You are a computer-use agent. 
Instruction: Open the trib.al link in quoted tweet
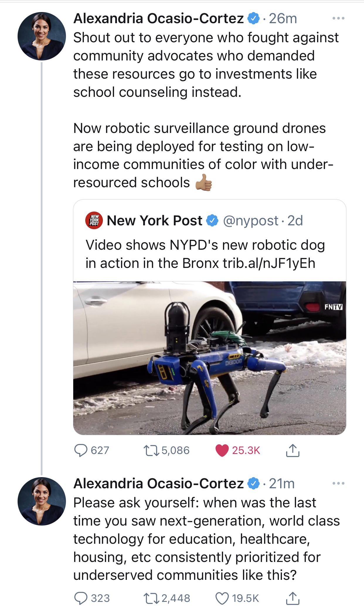coord(269,263)
